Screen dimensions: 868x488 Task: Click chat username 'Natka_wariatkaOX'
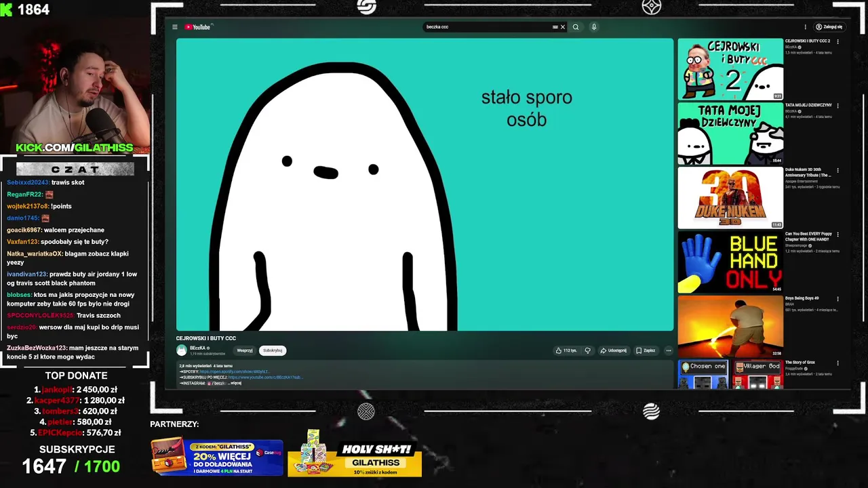[x=35, y=253]
